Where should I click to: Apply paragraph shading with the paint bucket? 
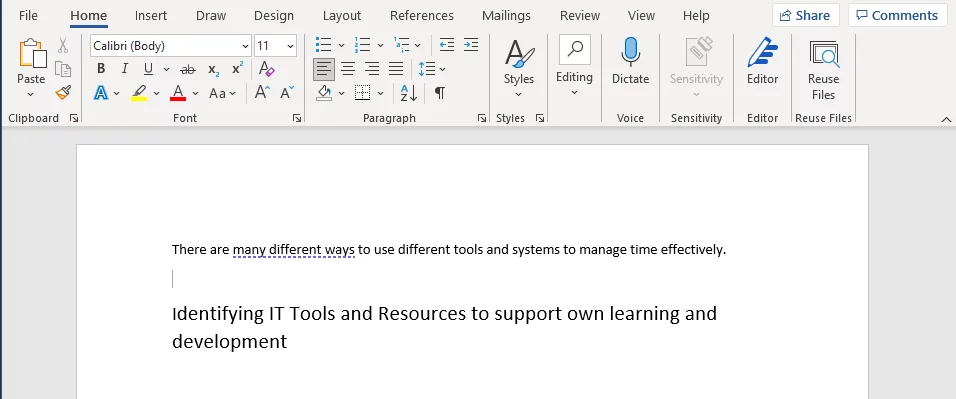click(324, 93)
